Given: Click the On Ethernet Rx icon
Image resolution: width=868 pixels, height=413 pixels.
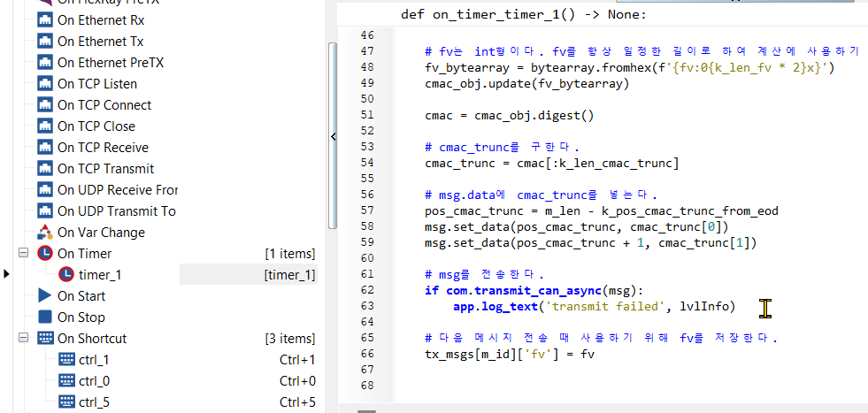Looking at the screenshot, I should tap(45, 20).
